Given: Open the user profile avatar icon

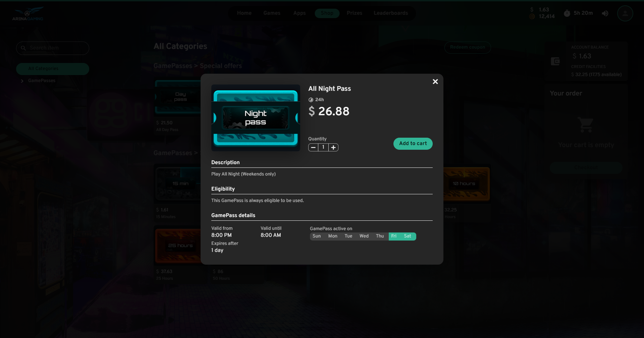Looking at the screenshot, I should pos(625,13).
